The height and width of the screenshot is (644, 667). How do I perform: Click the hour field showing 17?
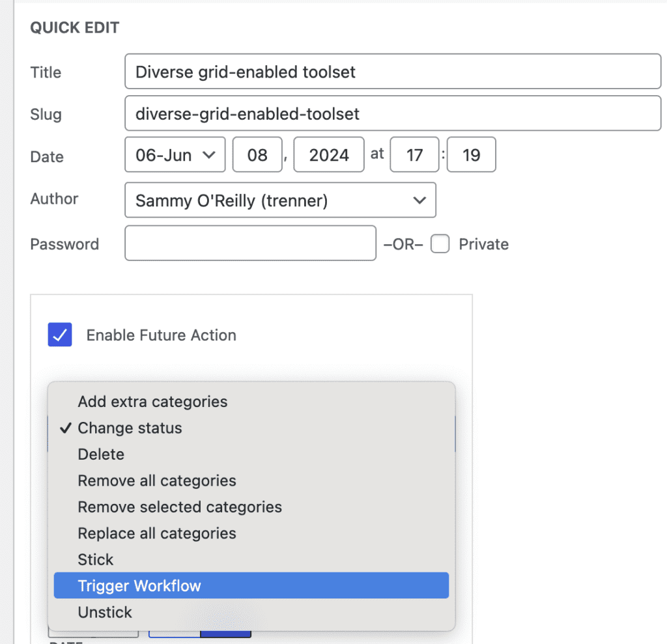414,155
